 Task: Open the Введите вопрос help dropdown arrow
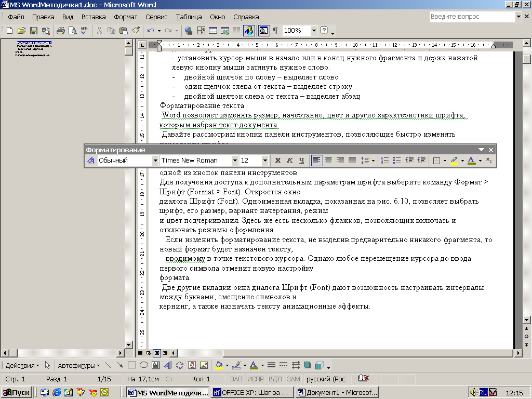pyautogui.click(x=518, y=16)
